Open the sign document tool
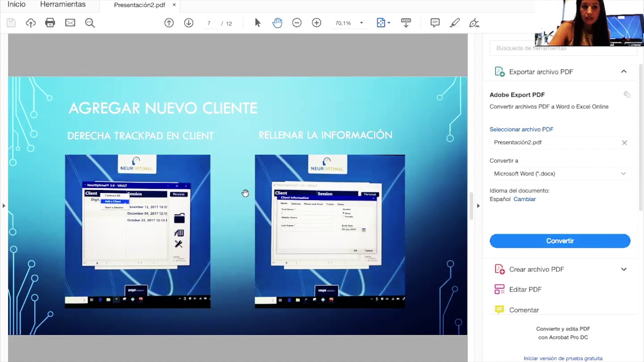Viewport: 644px width, 362px height. [474, 23]
